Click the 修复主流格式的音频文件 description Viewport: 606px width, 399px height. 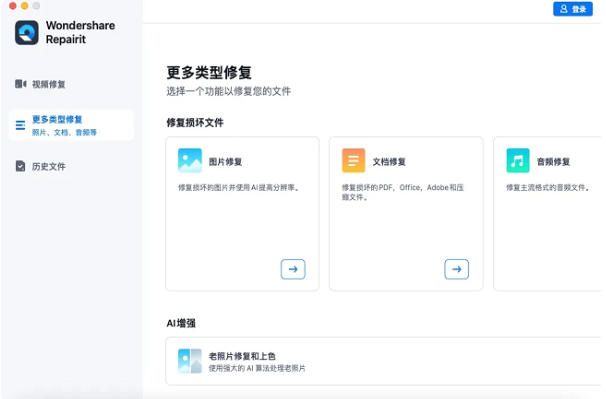(548, 188)
